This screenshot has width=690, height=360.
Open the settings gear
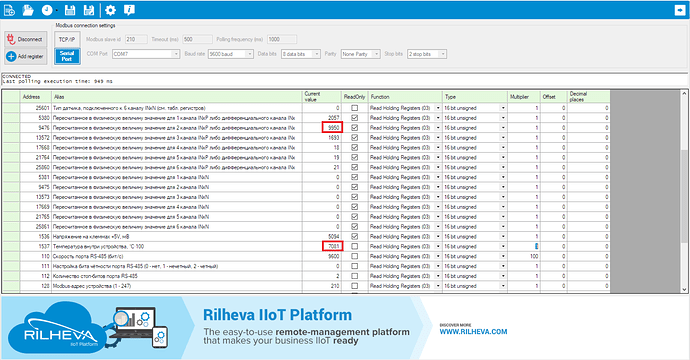110,10
